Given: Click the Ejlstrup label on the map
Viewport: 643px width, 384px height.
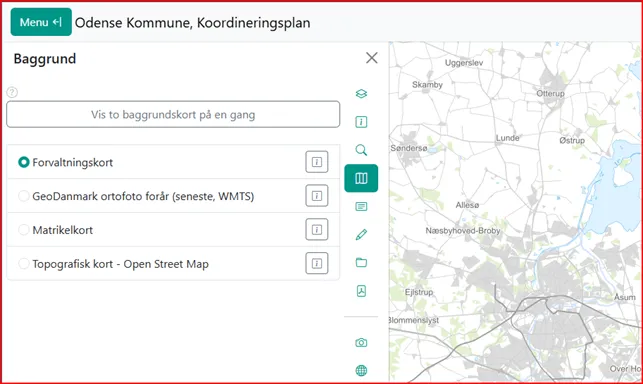Looking at the screenshot, I should 419,292.
